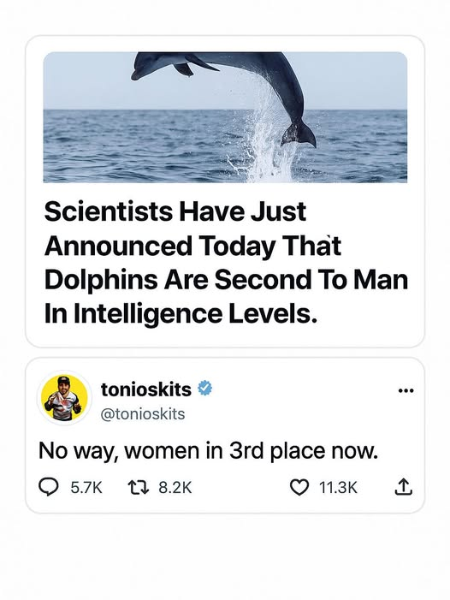Click the blue verified badge
This screenshot has width=450, height=600.
click(205, 388)
